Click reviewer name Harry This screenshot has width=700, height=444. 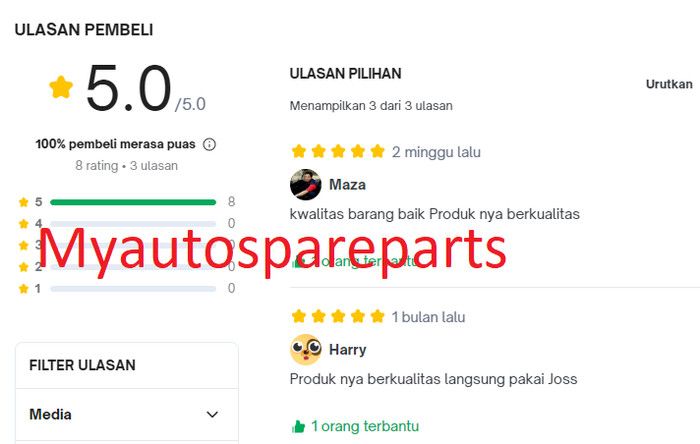pos(347,349)
